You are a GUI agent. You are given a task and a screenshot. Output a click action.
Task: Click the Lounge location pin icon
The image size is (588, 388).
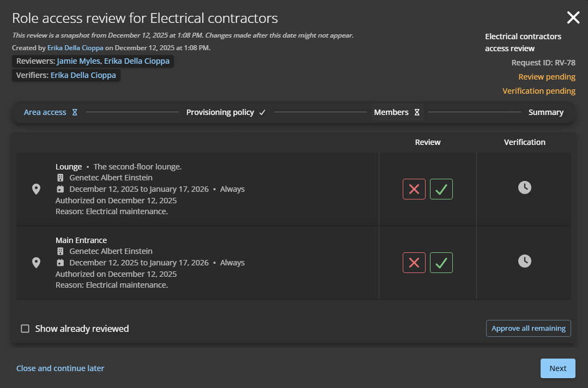(x=36, y=189)
